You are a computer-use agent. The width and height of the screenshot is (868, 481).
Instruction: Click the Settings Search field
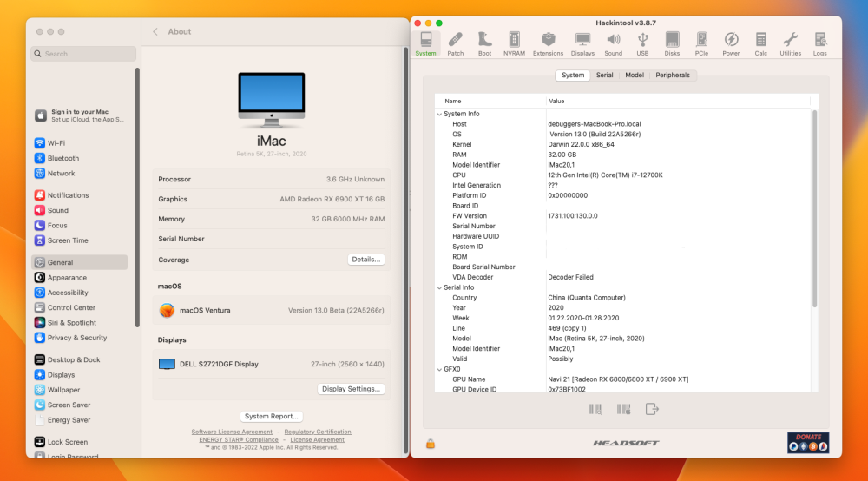83,54
